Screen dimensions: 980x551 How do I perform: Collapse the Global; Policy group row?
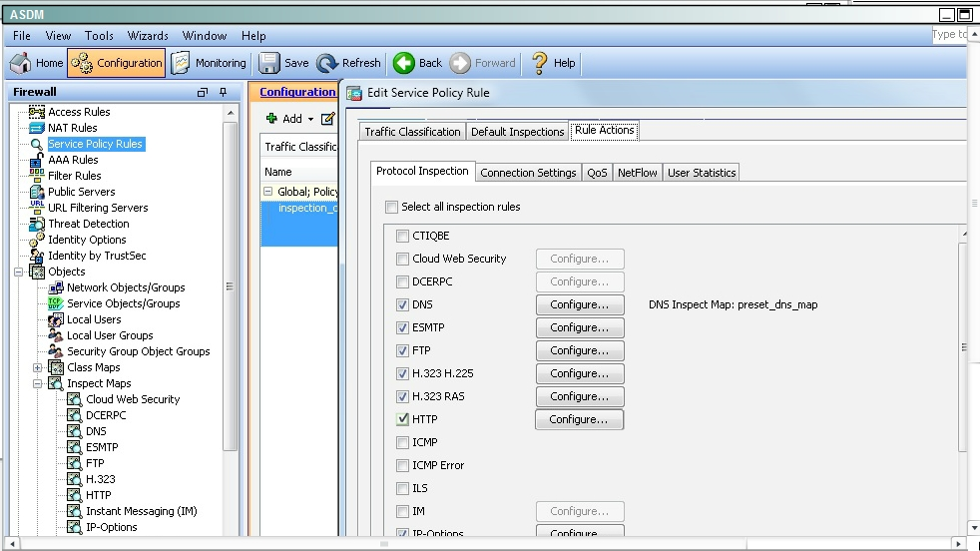click(268, 192)
